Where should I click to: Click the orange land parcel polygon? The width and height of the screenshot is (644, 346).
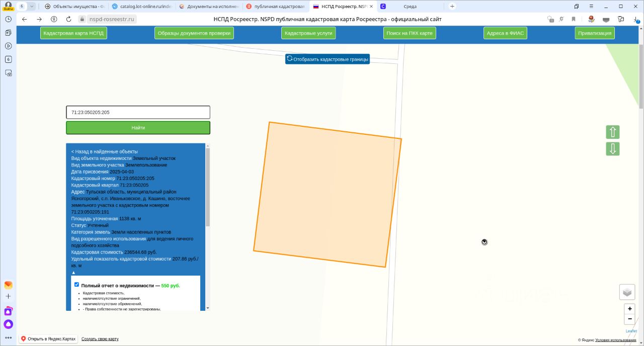click(x=327, y=195)
